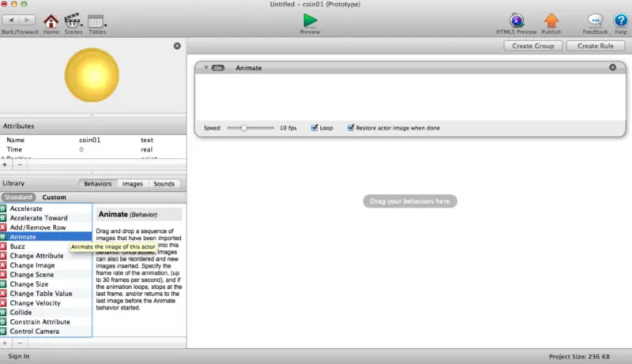
Task: Switch to the Behaviors library tab
Action: (x=97, y=184)
